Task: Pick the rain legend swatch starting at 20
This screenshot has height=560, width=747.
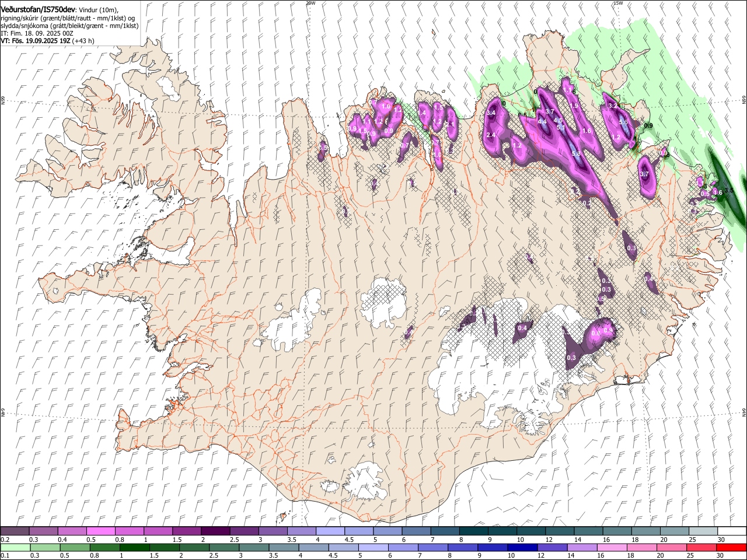Action: pyautogui.click(x=671, y=548)
